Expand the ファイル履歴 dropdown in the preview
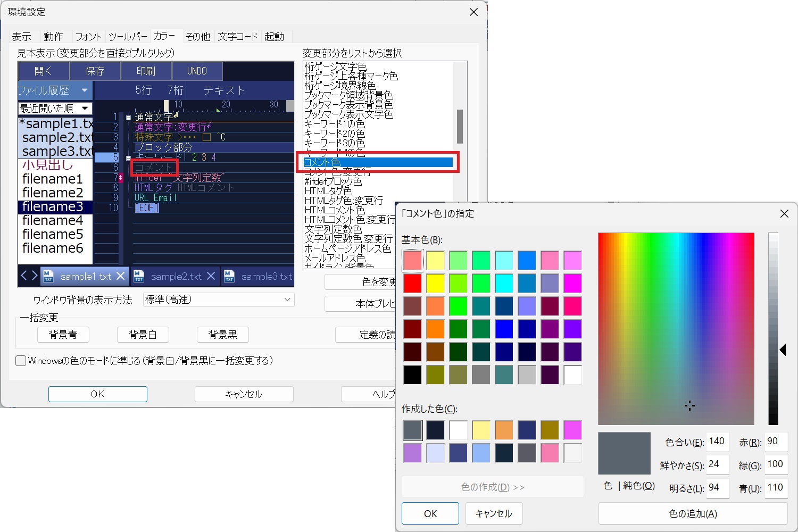Viewport: 798px width, 532px height. pos(85,90)
